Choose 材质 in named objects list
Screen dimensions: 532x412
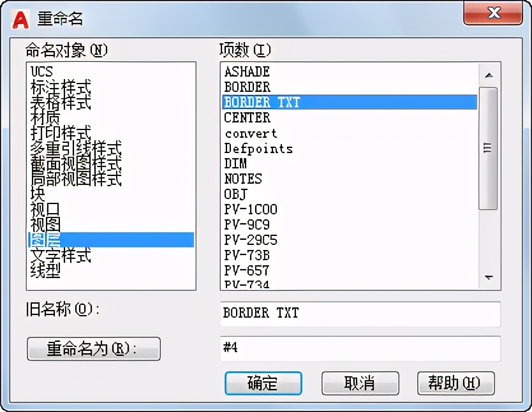coord(111,117)
